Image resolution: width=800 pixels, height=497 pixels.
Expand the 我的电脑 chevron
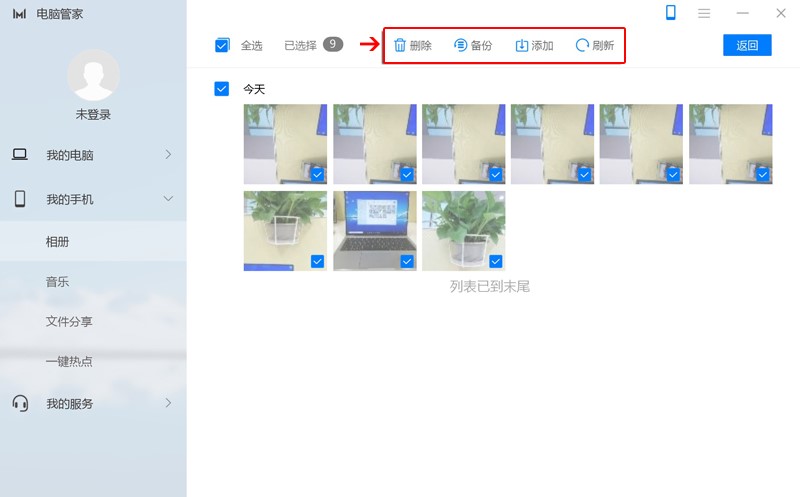168,154
